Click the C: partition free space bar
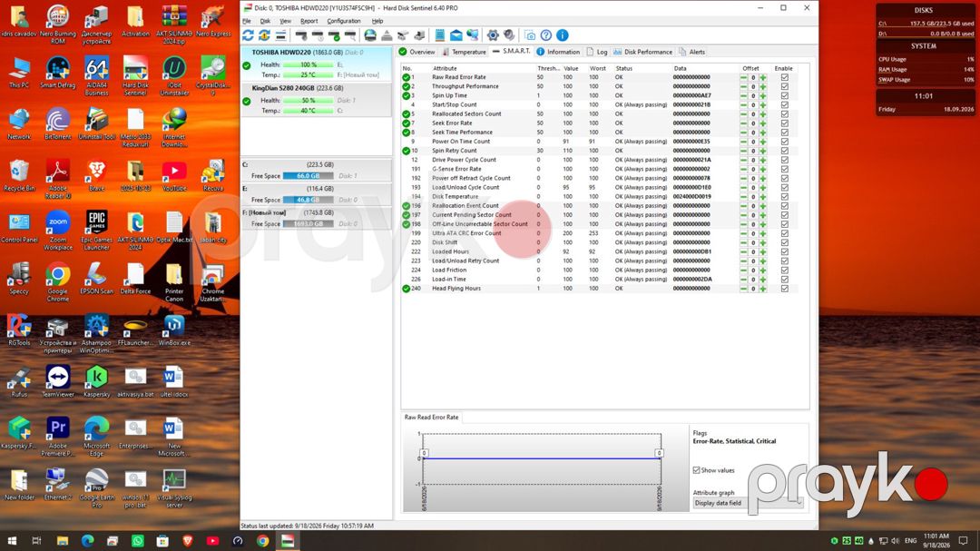The width and height of the screenshot is (980, 551). (309, 176)
